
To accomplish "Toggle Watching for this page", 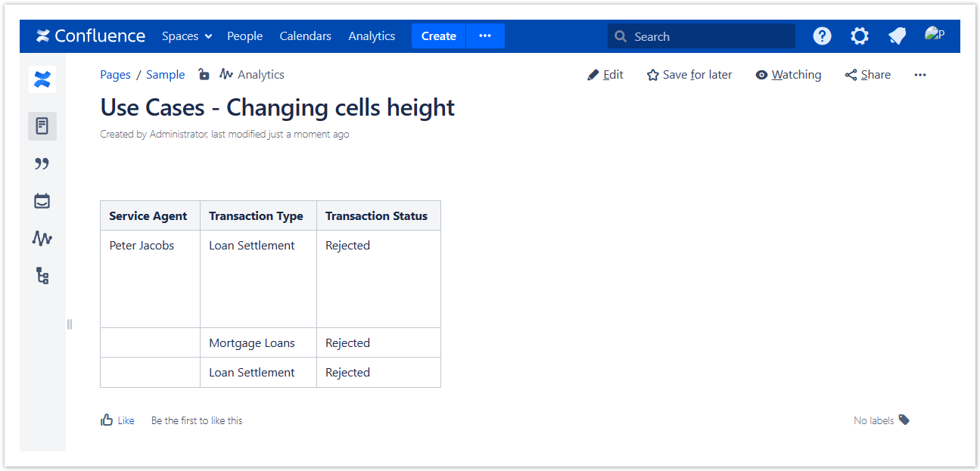I will click(788, 75).
